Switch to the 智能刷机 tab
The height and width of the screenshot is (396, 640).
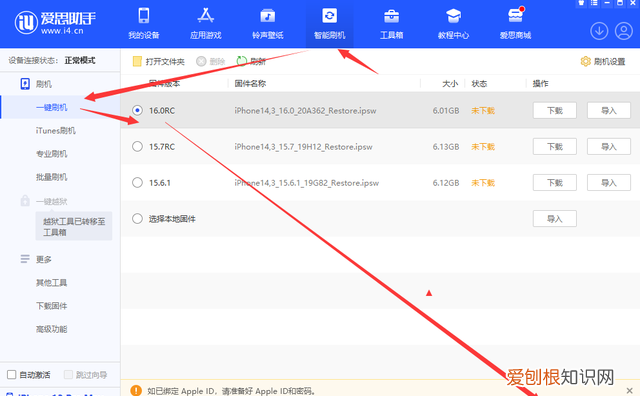click(329, 24)
